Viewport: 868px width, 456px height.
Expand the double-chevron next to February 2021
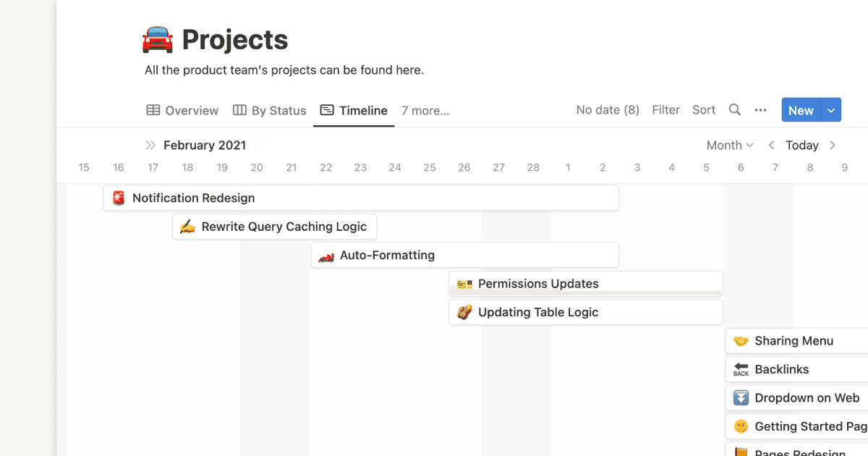[150, 145]
